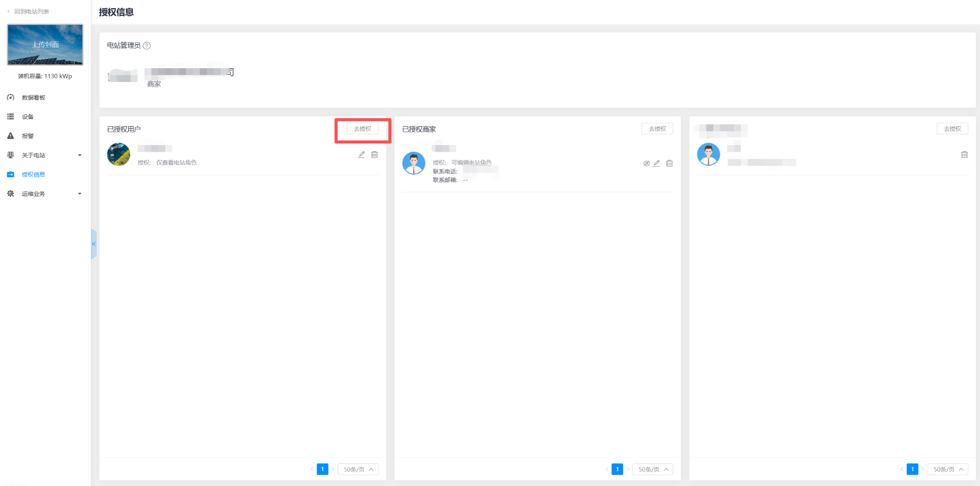Click edit pencil icon for authorized merchant
This screenshot has width=980, height=486.
[656, 163]
